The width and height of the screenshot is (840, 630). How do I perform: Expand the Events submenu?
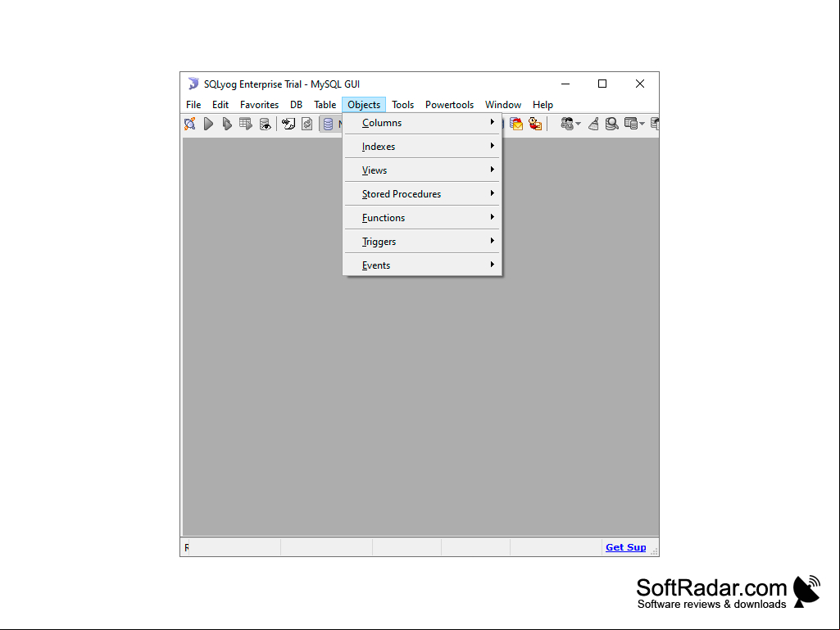click(x=422, y=265)
